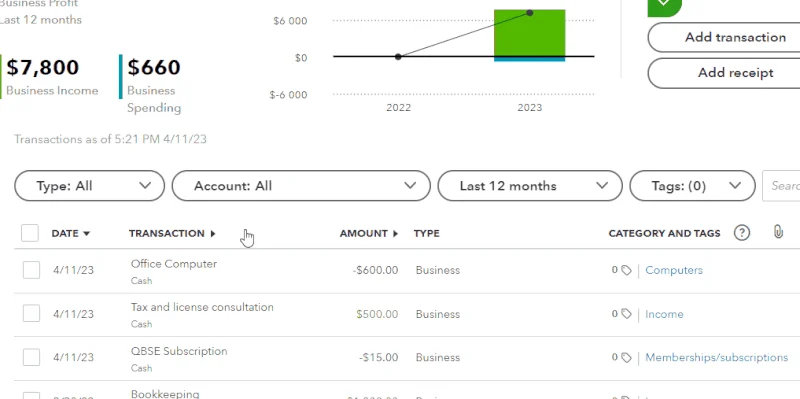Select the QBSE Subscription transaction checkbox
Viewport: 800px width, 399px height.
(32, 357)
